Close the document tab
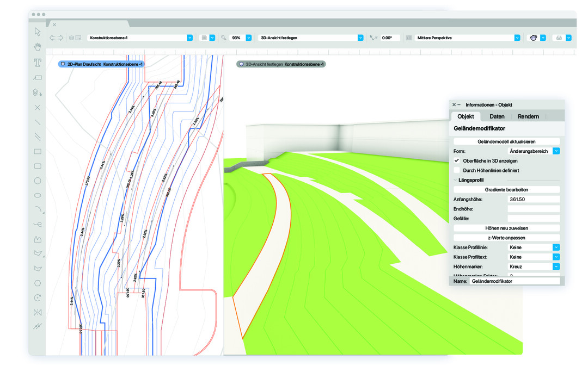This screenshot has height=372, width=588. click(x=54, y=24)
